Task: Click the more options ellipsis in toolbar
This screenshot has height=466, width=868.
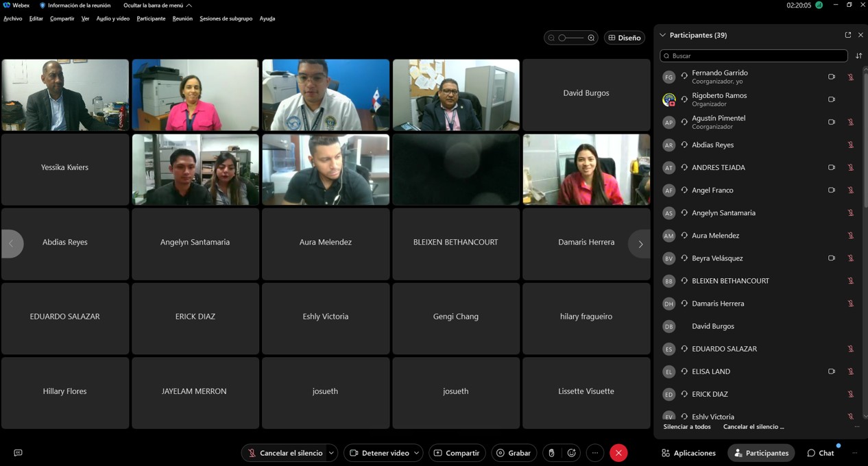Action: pos(595,453)
